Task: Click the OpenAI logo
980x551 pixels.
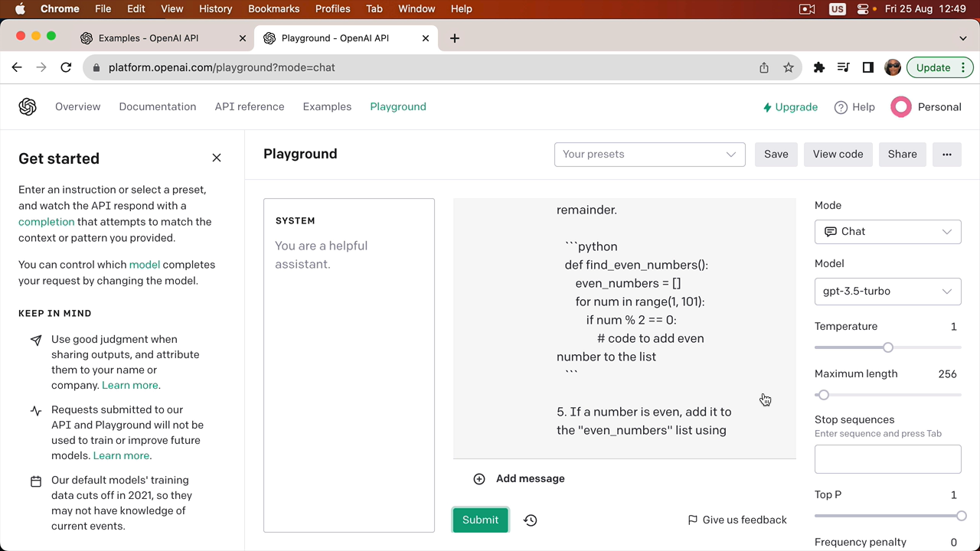Action: point(28,106)
